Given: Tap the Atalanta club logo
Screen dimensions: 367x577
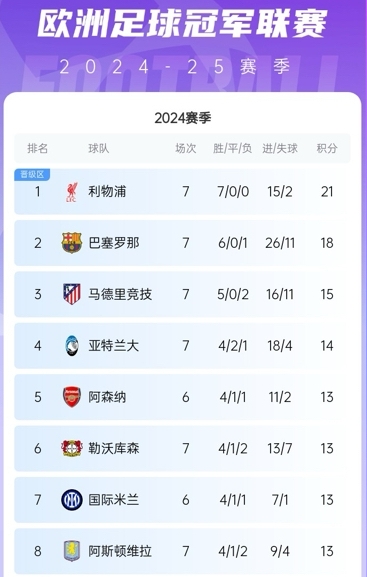Looking at the screenshot, I should (x=71, y=346).
